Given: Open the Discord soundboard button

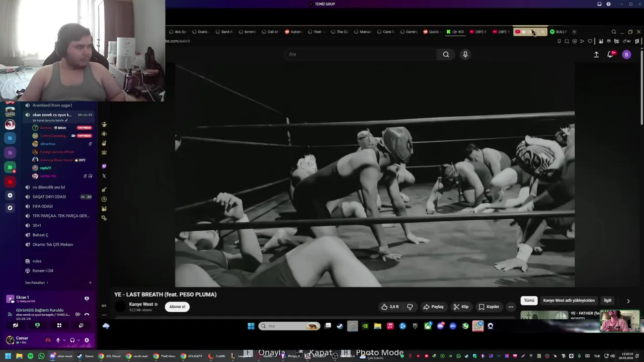Looking at the screenshot, I should click(x=81, y=325).
